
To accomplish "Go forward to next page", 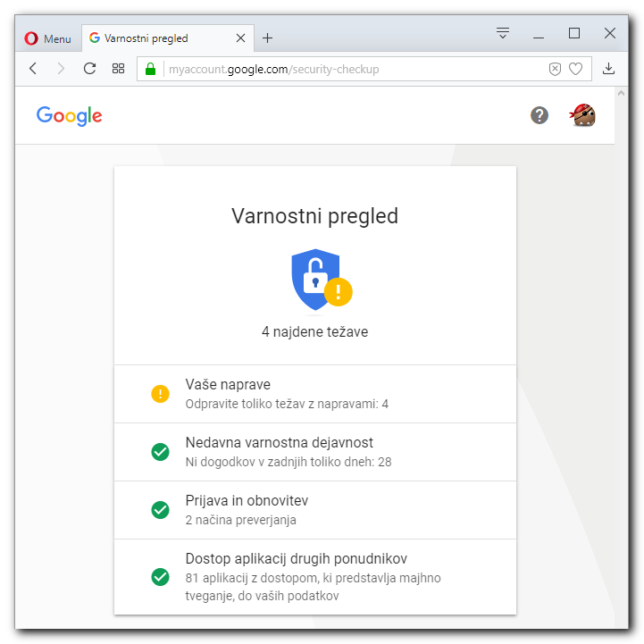I will (61, 69).
